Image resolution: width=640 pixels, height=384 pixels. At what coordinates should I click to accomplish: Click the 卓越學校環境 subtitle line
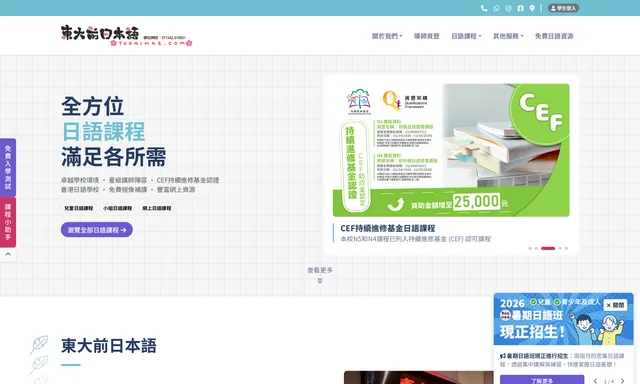tap(140, 180)
